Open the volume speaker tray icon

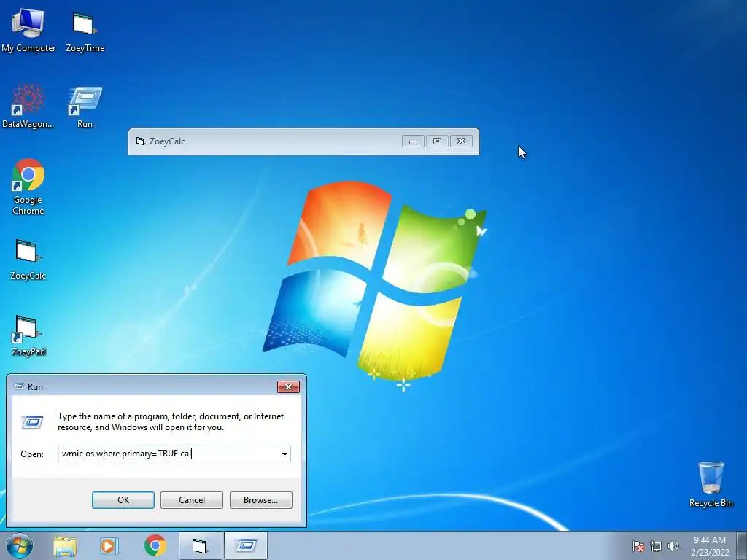[x=673, y=546]
